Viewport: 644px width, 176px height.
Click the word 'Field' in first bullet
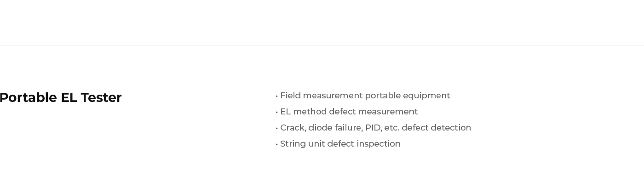pos(290,96)
